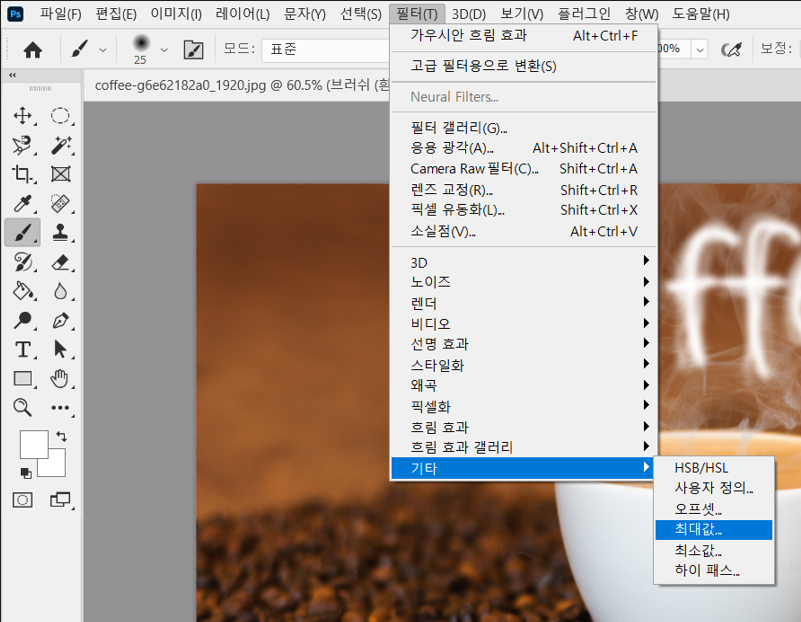Image resolution: width=801 pixels, height=622 pixels.
Task: Choose 하이 패스... filter
Action: coord(714,570)
